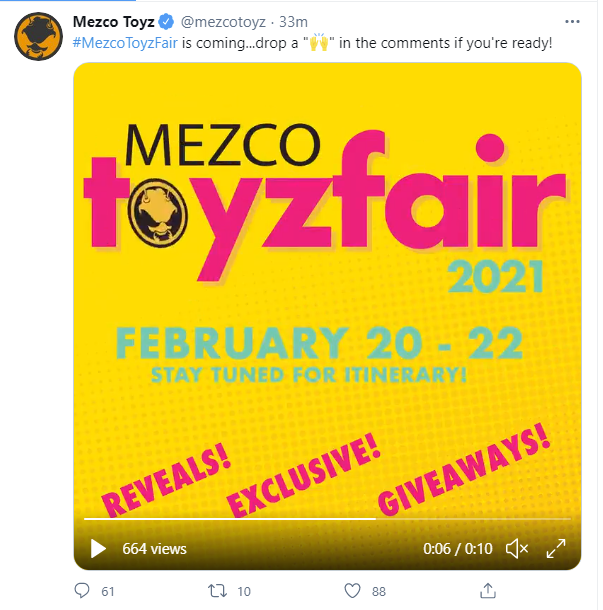Open the tweet's more options menu
Screen dimensions: 603x610
pyautogui.click(x=572, y=21)
